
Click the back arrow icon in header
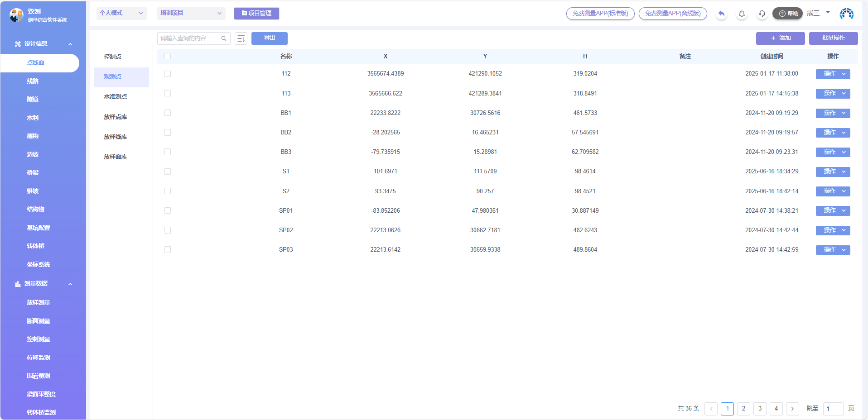[721, 14]
